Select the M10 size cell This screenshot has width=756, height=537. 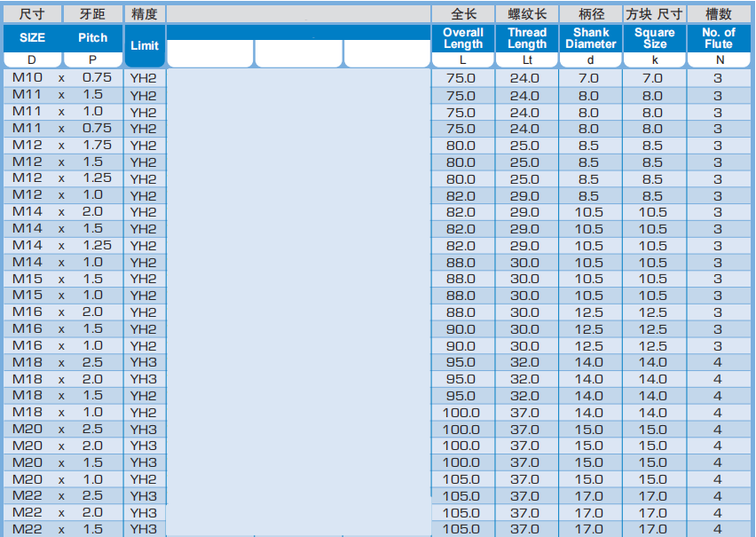[x=27, y=78]
